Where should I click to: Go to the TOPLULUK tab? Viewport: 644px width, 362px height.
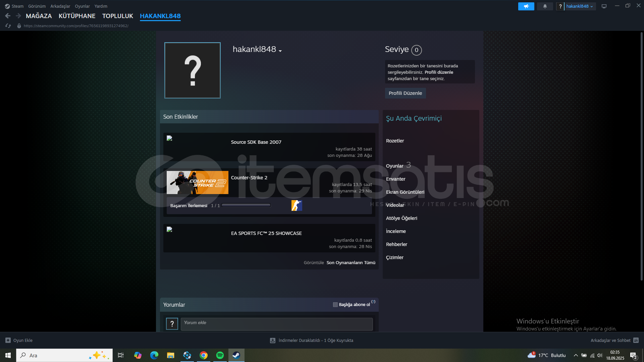[x=118, y=16]
